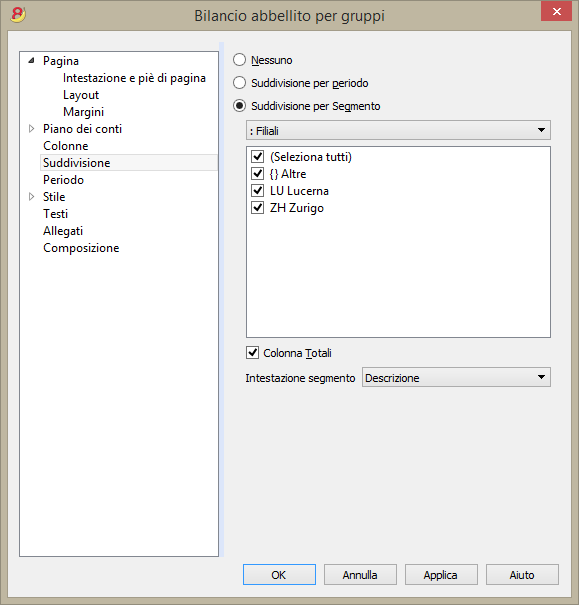Toggle ZH Zurigo segment checkbox
Viewport: 579px width, 605px height.
tap(257, 208)
